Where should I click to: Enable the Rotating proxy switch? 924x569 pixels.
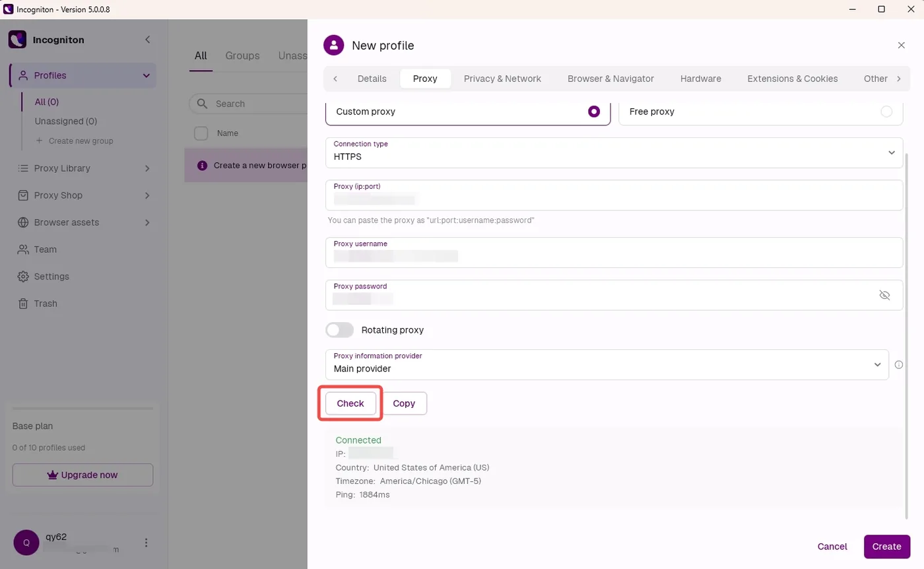[340, 329]
